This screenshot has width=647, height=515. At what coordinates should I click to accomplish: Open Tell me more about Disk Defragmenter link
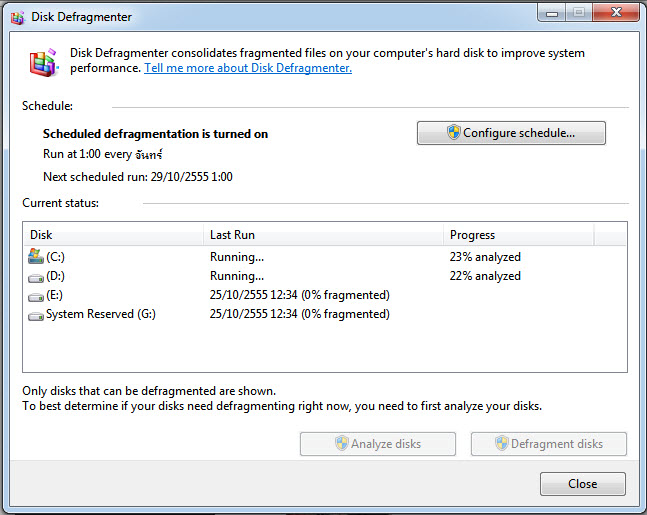click(248, 68)
